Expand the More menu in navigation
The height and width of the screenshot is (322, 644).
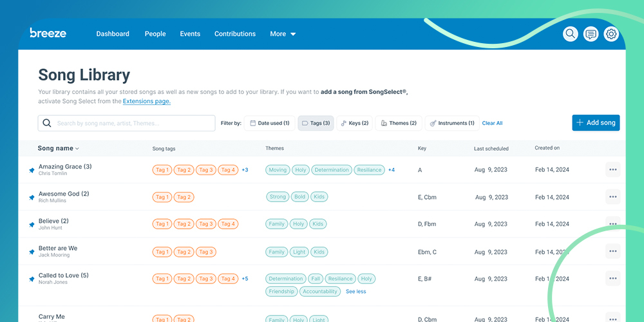(283, 33)
